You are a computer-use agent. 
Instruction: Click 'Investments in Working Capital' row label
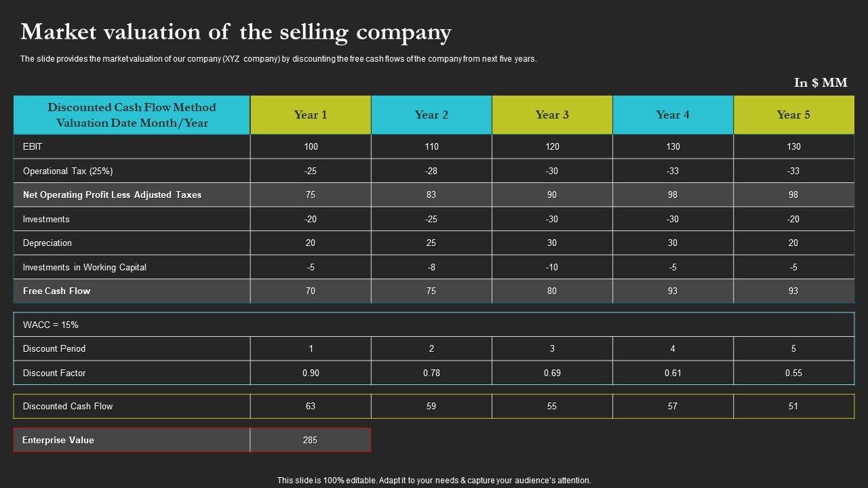(85, 267)
